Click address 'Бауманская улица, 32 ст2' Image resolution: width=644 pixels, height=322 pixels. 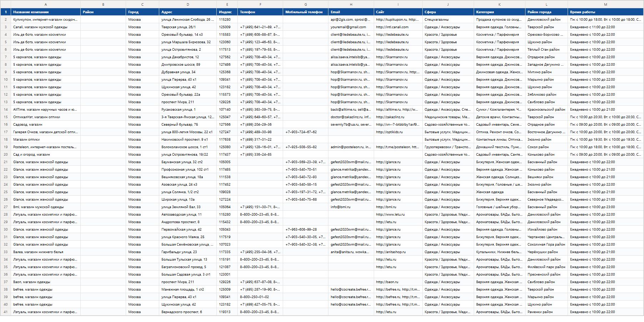point(188,162)
